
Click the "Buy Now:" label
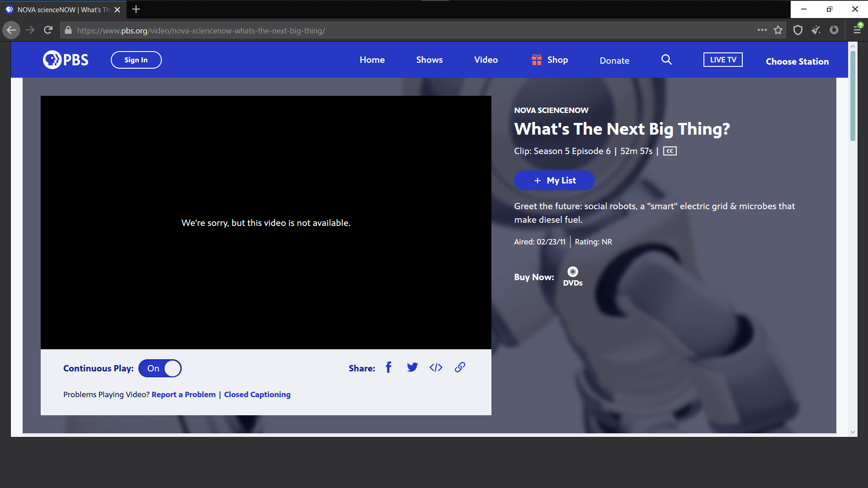tap(534, 277)
